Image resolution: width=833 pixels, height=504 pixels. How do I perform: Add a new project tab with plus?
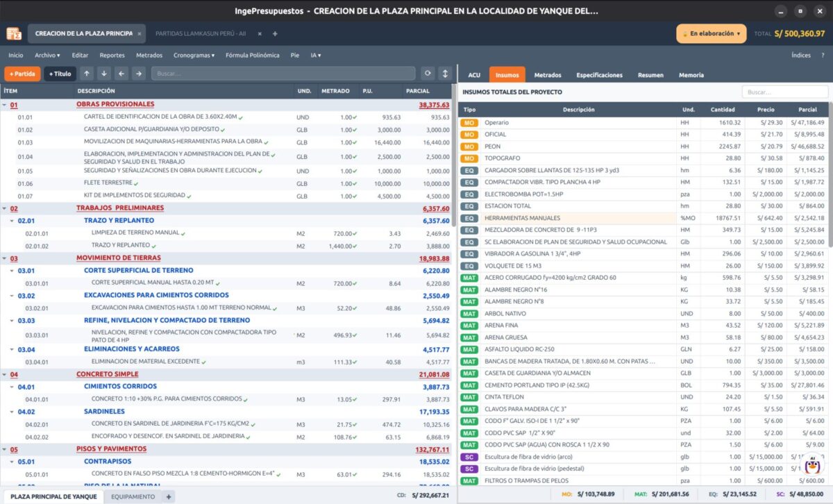click(x=275, y=33)
